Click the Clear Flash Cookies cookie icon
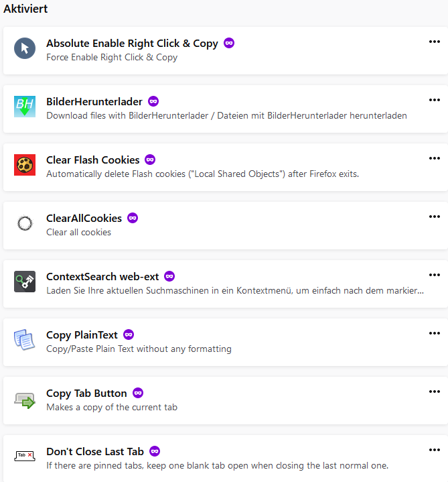The image size is (448, 482). pos(25,165)
